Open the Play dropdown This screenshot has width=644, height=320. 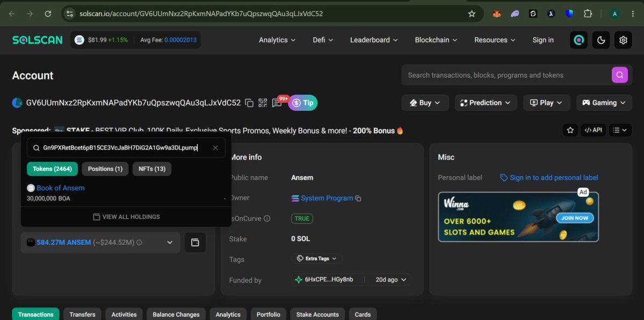pyautogui.click(x=547, y=103)
